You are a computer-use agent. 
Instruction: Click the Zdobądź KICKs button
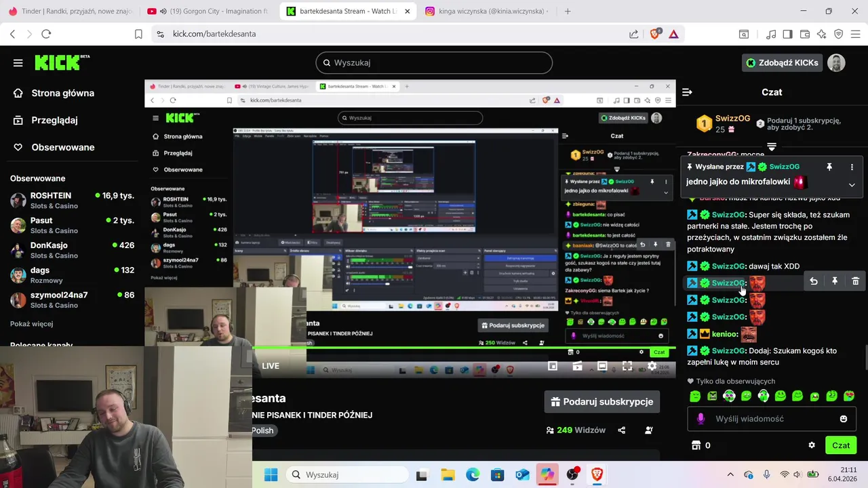[782, 62]
